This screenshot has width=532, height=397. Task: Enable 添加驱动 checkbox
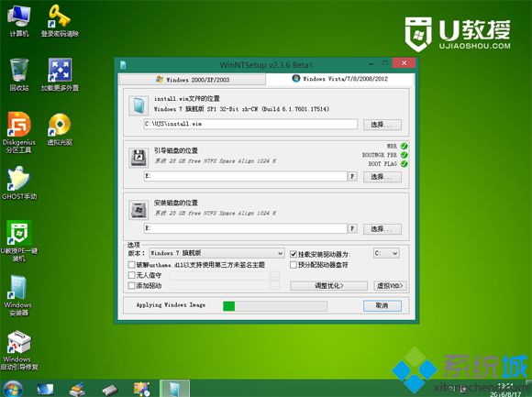(x=132, y=285)
